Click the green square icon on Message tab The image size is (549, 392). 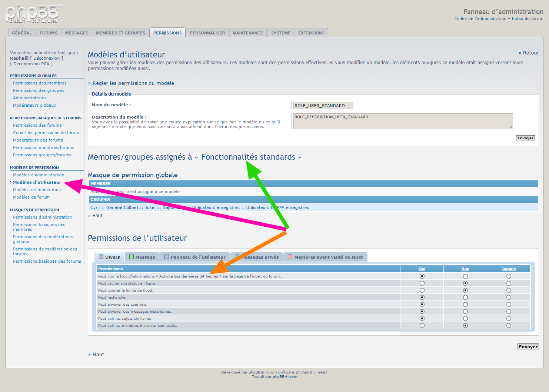click(x=132, y=257)
